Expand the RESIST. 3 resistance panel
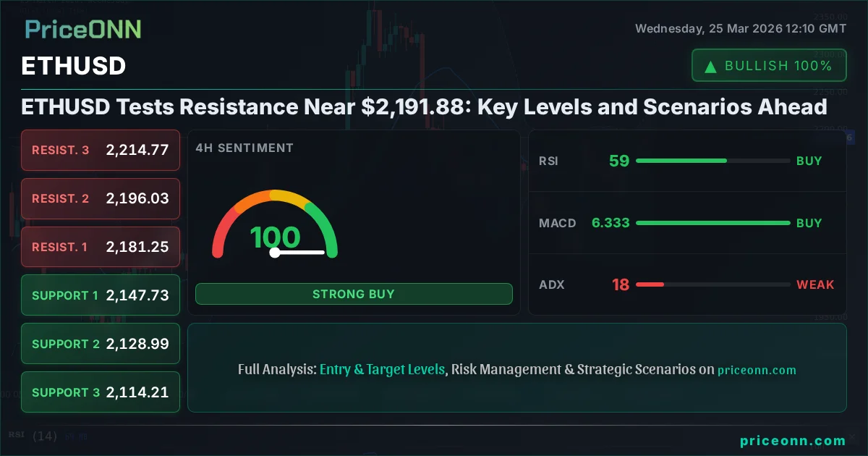Image resolution: width=868 pixels, height=456 pixels. point(100,150)
